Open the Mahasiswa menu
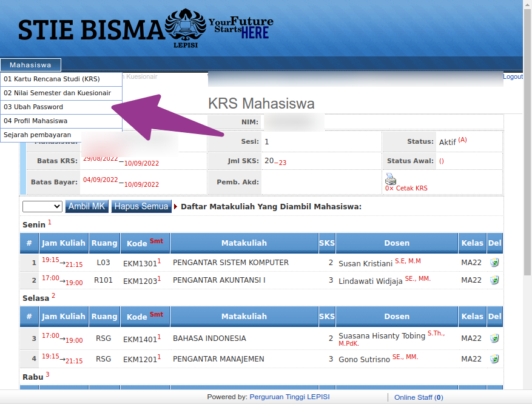The height and width of the screenshot is (404, 532). [x=30, y=65]
